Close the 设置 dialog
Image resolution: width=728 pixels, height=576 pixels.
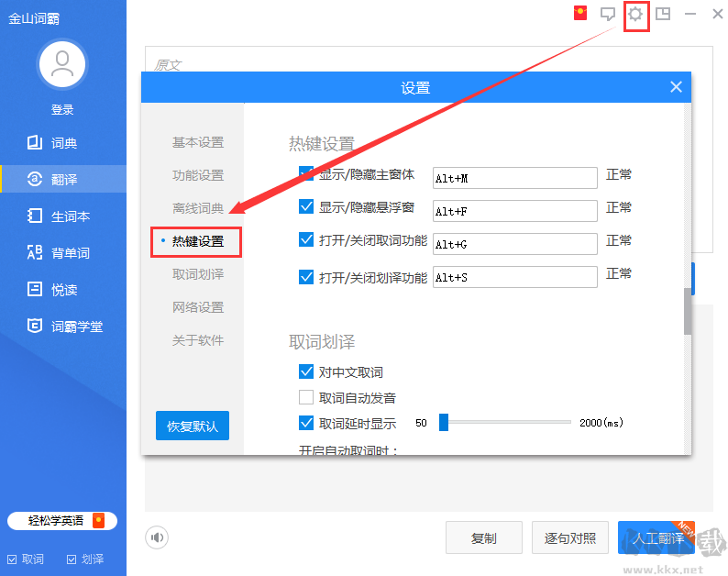676,87
